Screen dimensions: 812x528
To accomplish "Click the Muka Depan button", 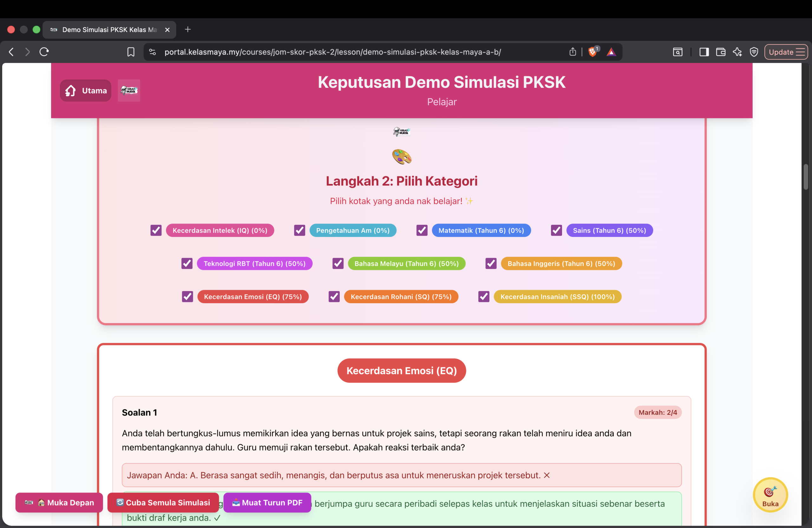I will 59,502.
